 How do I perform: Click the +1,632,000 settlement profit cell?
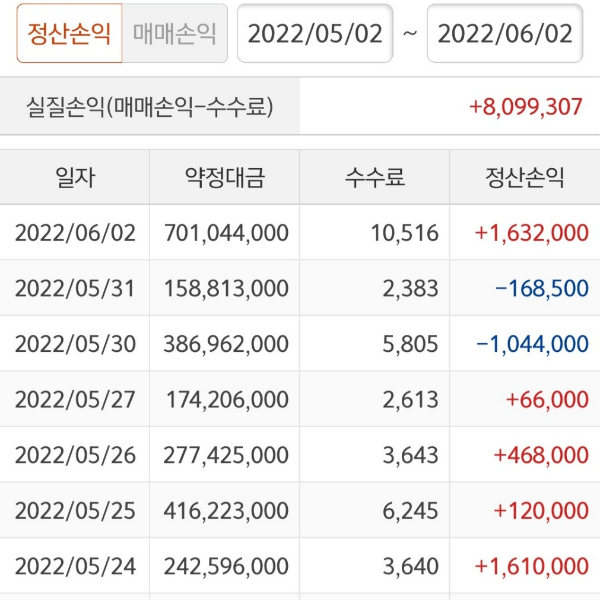tap(532, 233)
